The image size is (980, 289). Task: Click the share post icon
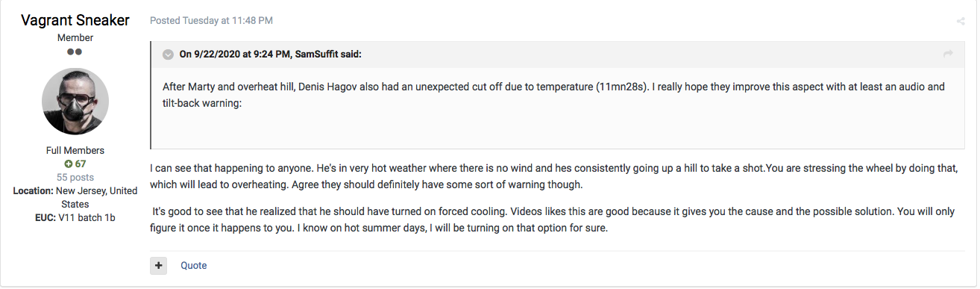coord(961,22)
